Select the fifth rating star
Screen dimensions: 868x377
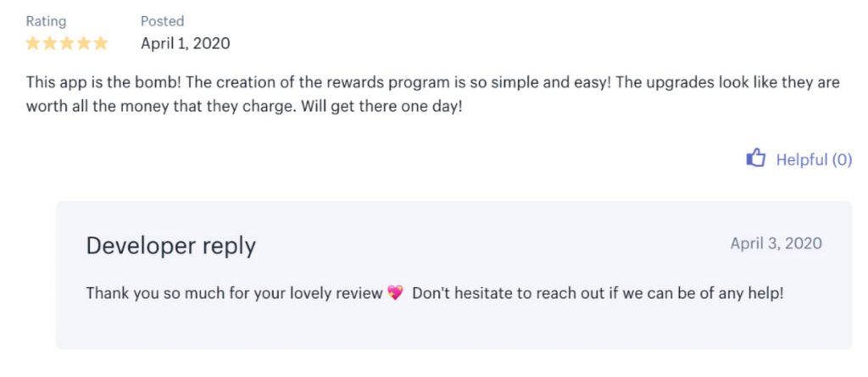[100, 43]
